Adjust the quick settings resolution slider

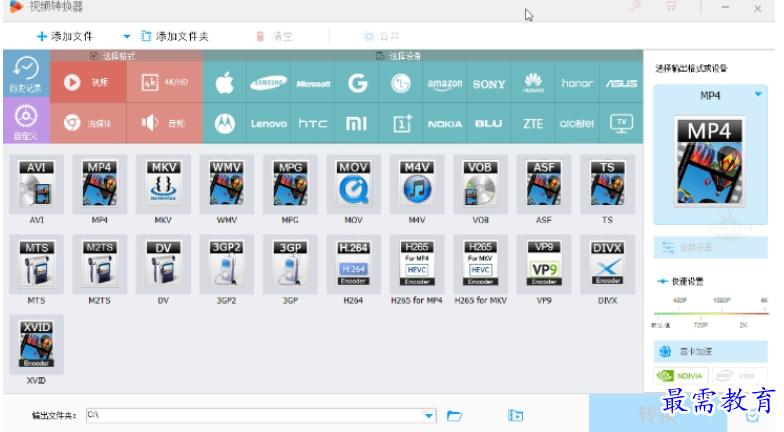click(710, 314)
